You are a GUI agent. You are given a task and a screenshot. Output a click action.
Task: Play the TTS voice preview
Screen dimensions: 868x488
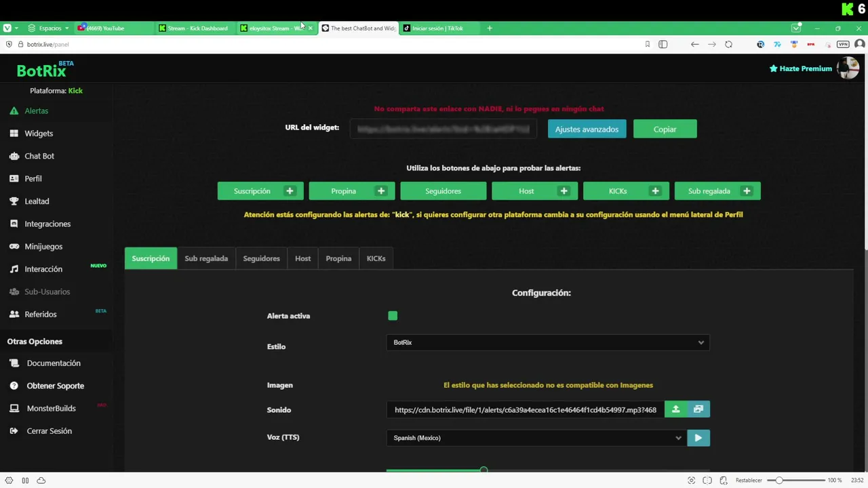pos(698,438)
